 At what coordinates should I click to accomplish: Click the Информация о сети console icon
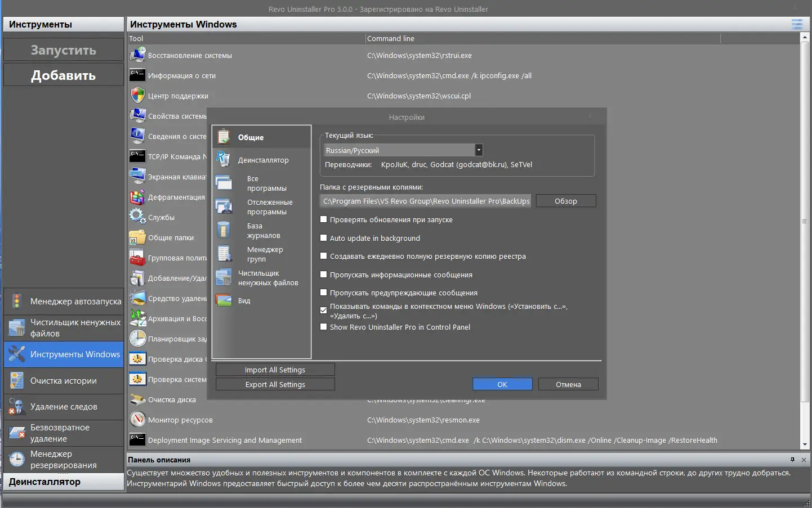(137, 75)
